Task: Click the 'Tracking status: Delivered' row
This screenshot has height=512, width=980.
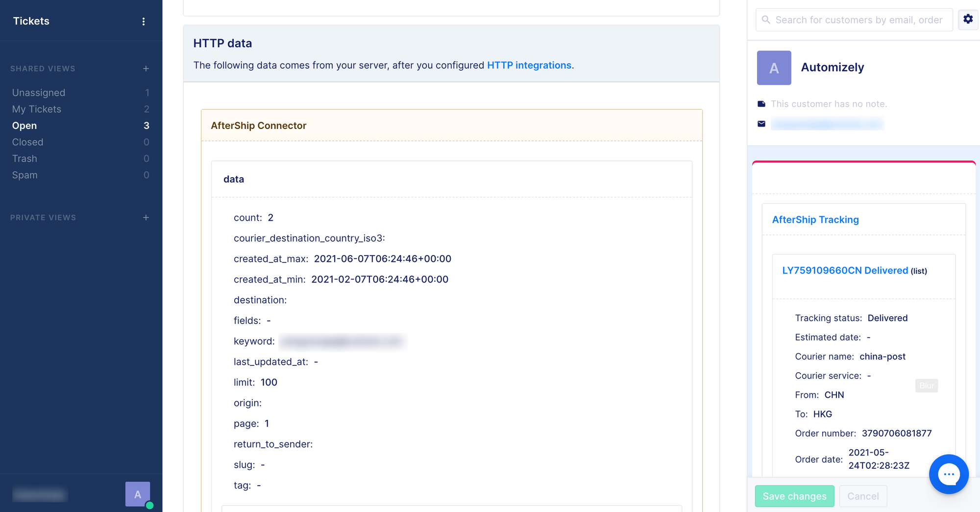Action: point(851,318)
